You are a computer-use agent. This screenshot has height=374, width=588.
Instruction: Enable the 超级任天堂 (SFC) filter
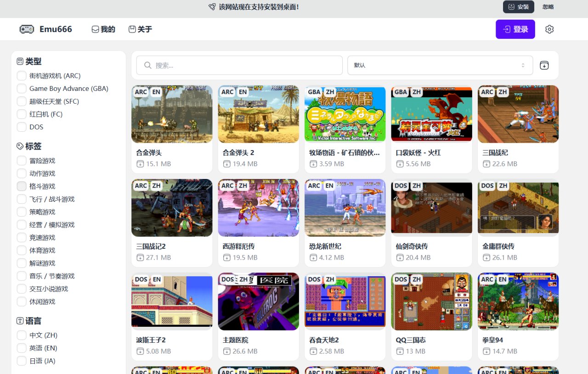21,101
